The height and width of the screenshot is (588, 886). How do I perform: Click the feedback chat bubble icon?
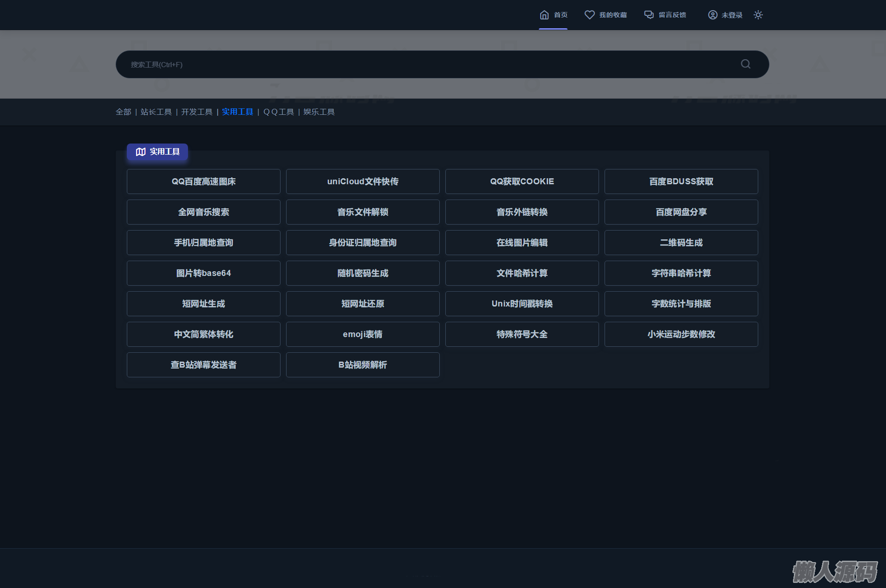[649, 15]
